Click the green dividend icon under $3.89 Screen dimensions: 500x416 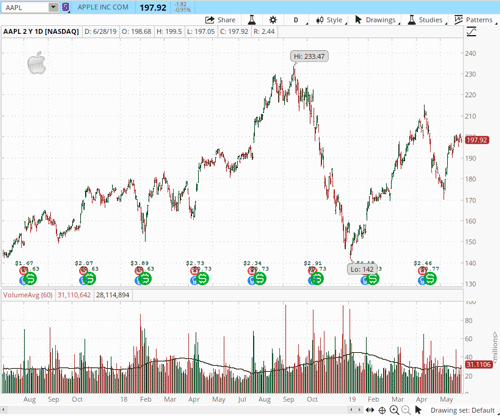(145, 278)
